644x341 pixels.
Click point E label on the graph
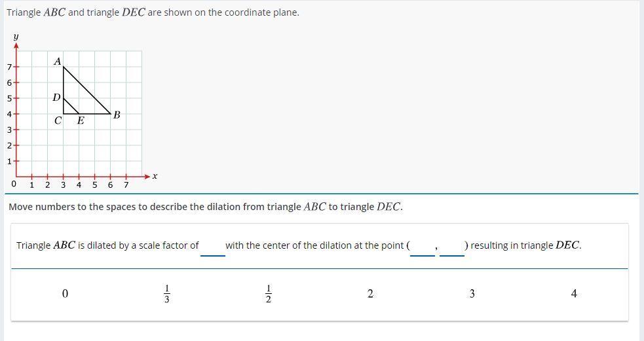coord(81,120)
